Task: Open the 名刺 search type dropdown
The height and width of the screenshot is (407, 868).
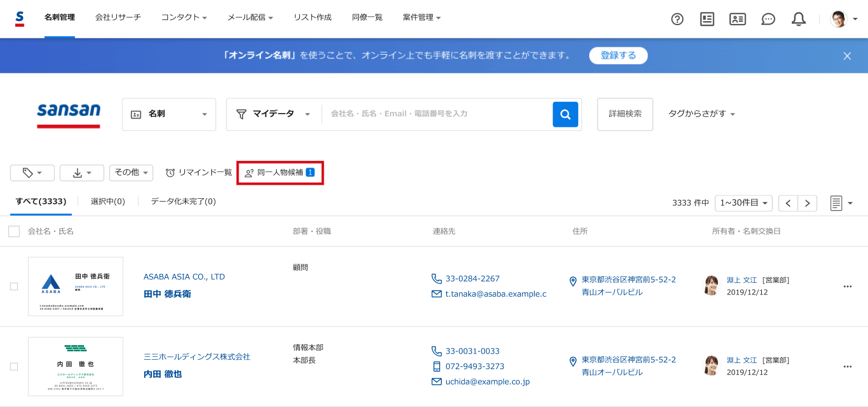Action: (169, 114)
